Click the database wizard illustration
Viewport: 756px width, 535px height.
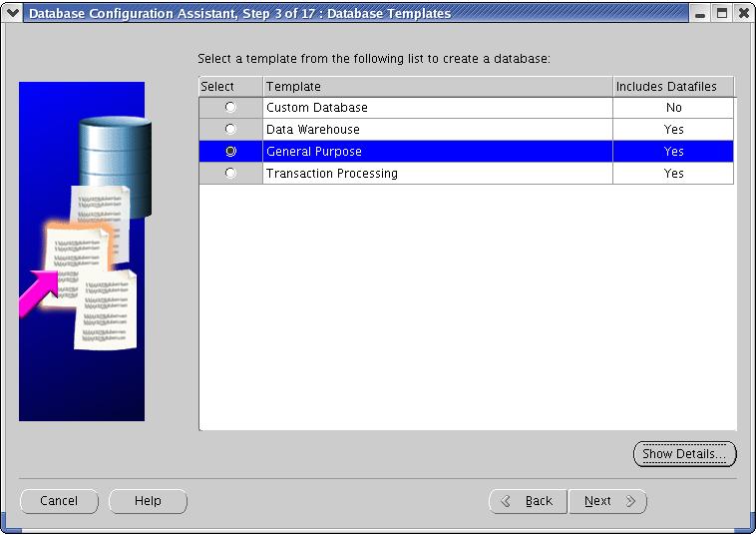coord(82,251)
